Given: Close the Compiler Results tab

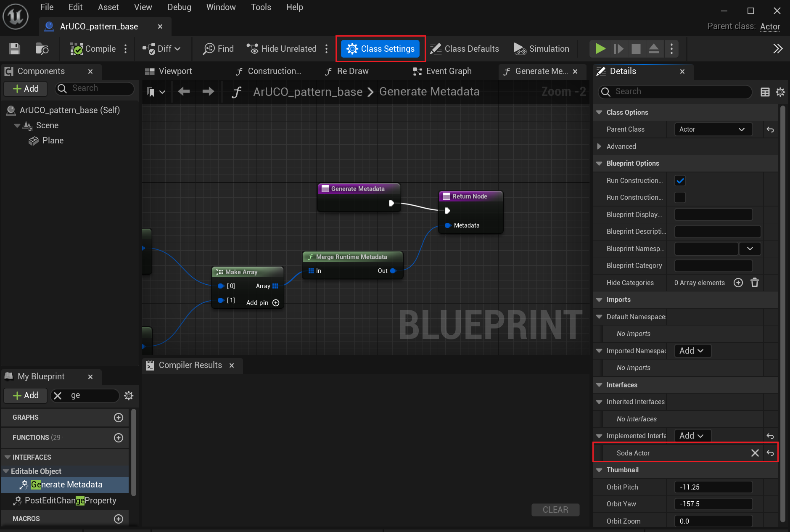Looking at the screenshot, I should (232, 365).
